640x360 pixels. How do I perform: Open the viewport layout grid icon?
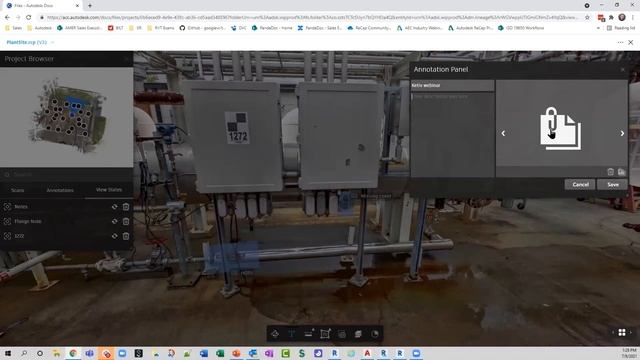click(x=622, y=333)
